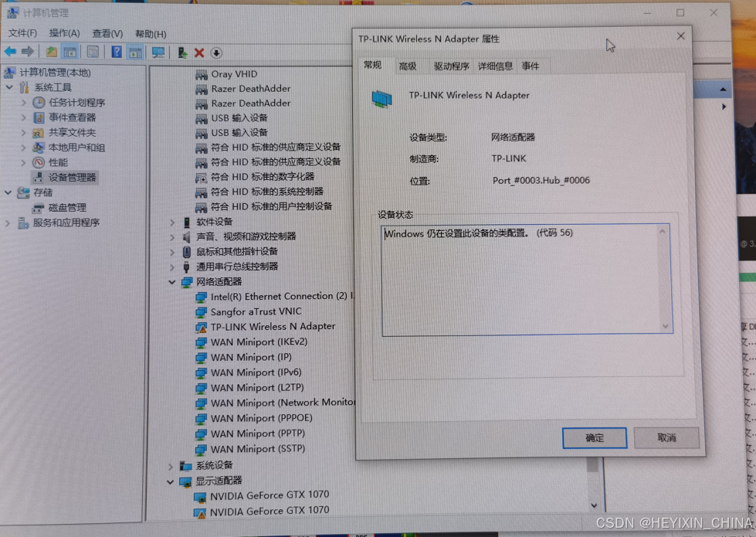Collapse 网络适配器 category

(x=171, y=282)
